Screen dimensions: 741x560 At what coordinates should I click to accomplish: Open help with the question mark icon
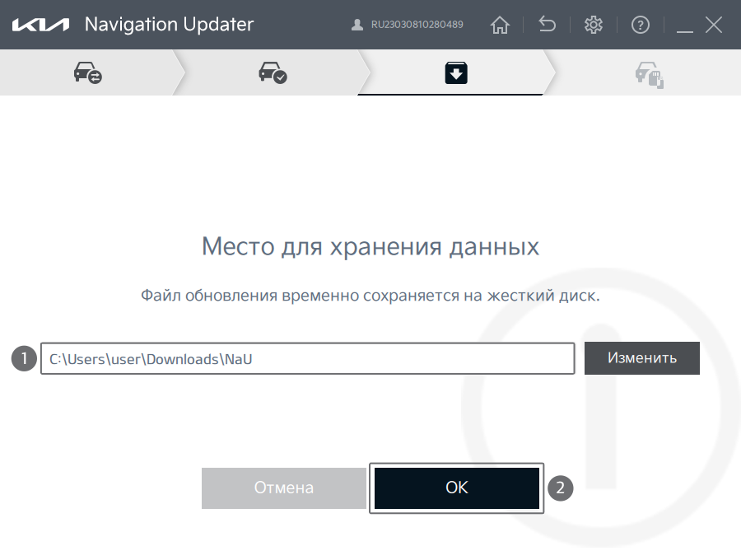click(x=641, y=25)
